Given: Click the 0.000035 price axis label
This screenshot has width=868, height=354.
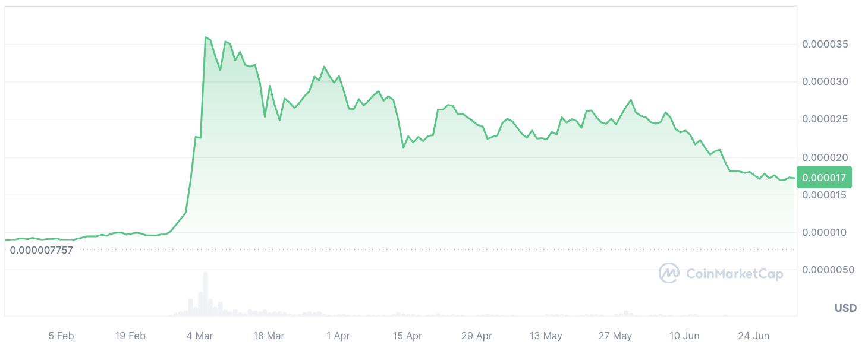Looking at the screenshot, I should click(x=825, y=45).
